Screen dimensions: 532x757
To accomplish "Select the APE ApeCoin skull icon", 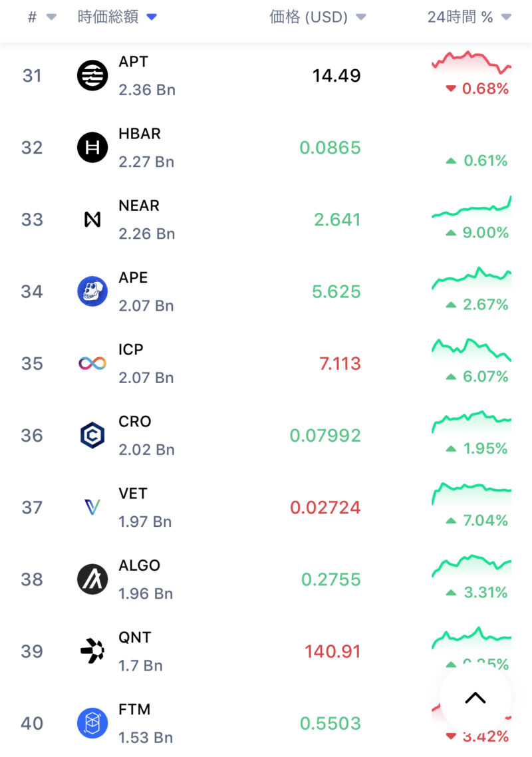I will click(x=92, y=291).
